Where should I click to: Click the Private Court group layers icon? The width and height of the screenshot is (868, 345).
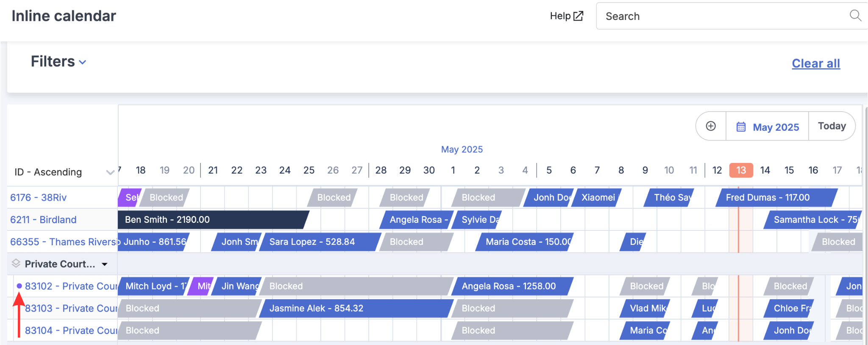click(16, 264)
